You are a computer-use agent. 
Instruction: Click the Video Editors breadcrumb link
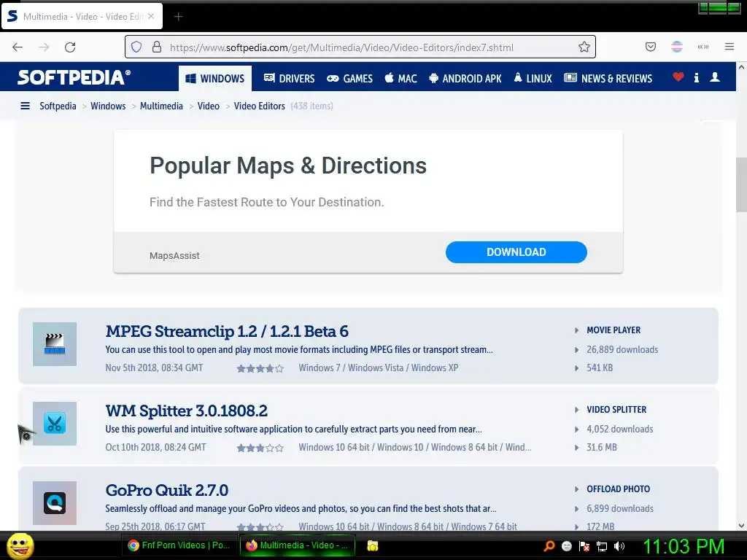point(259,106)
